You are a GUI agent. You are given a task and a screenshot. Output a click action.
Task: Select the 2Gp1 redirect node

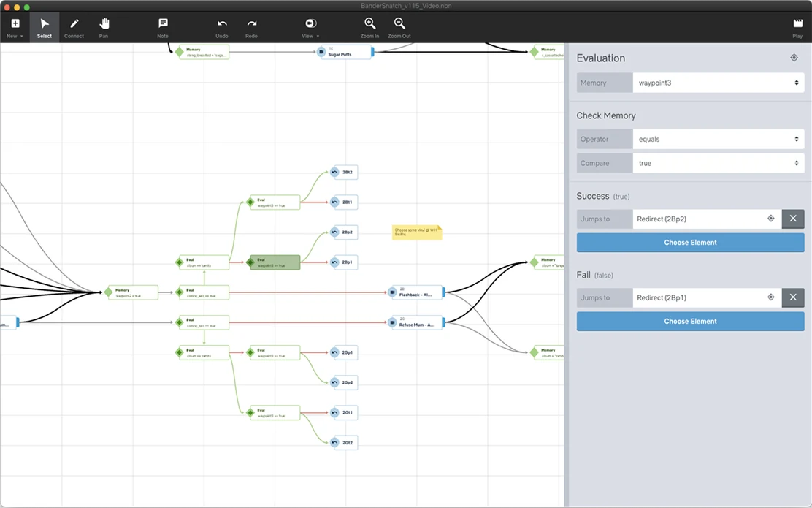344,352
